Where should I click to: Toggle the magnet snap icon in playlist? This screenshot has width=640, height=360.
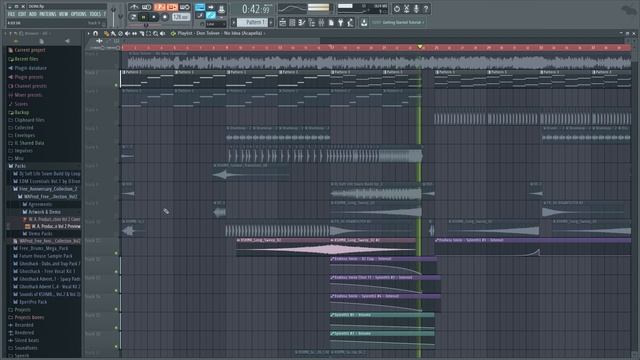click(x=96, y=33)
